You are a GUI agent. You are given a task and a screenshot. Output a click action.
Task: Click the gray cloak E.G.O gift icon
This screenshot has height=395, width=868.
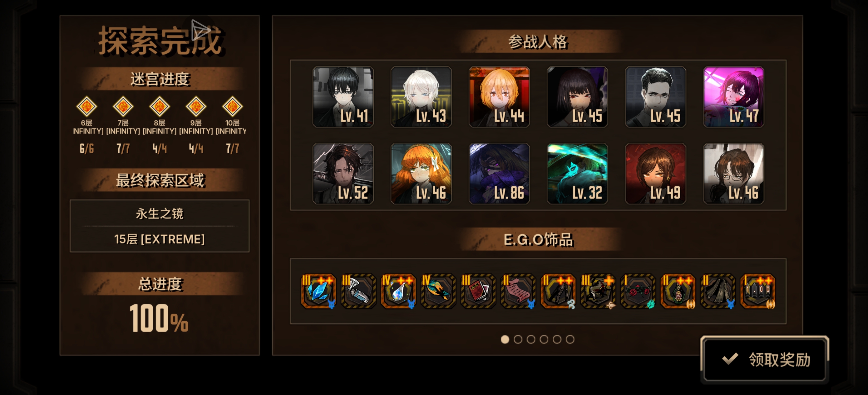click(718, 291)
